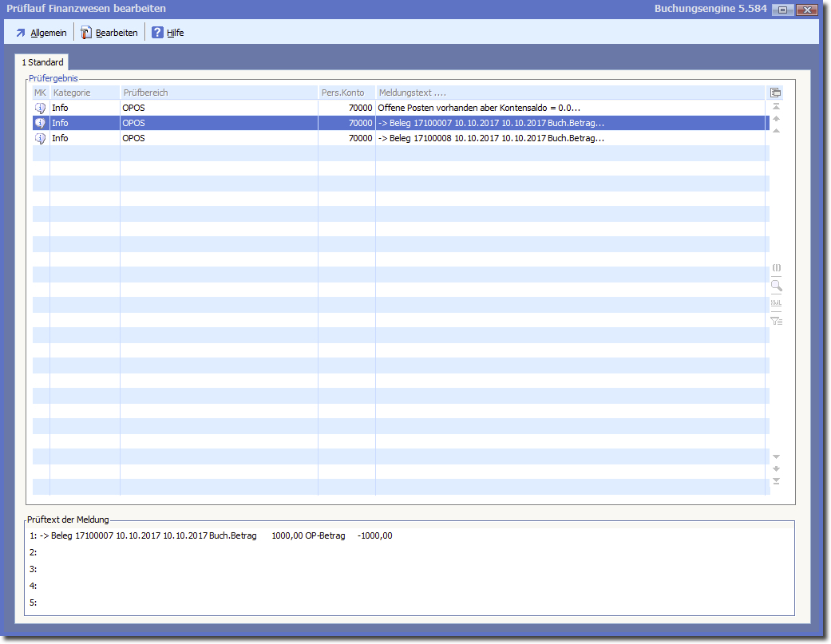
Task: Click the page-down arrow in the list sidebar
Action: click(776, 468)
